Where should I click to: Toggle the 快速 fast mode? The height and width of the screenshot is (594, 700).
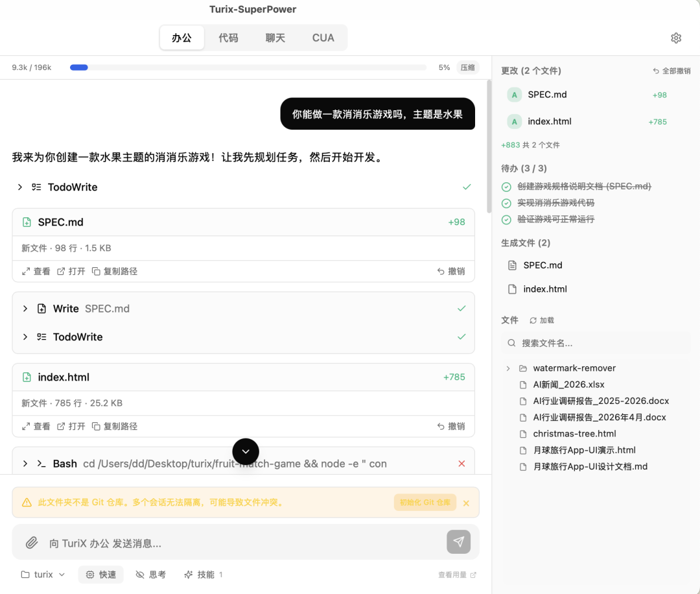(x=101, y=575)
